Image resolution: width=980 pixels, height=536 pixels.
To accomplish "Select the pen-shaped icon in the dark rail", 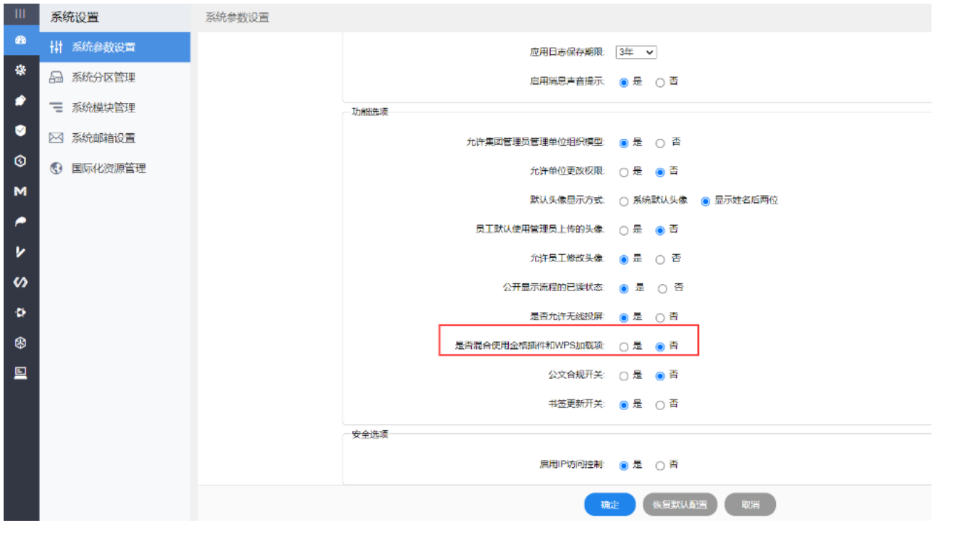I will click(x=21, y=100).
